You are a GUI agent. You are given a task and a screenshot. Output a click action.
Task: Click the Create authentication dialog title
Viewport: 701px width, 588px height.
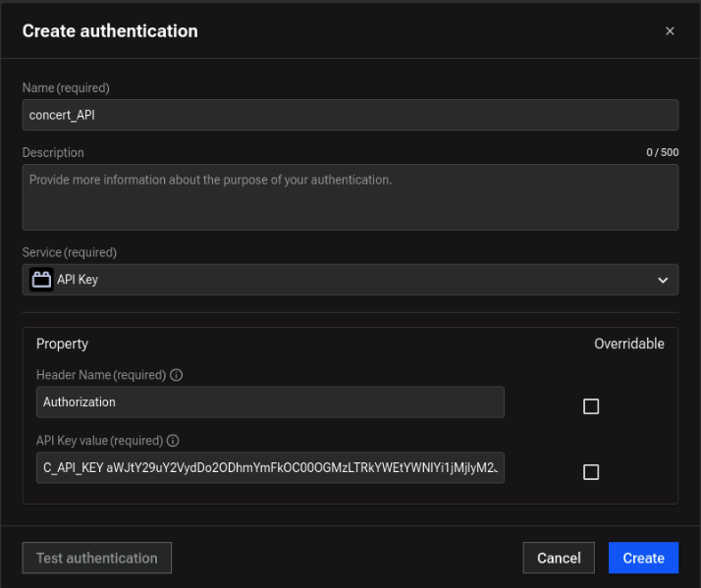(110, 30)
